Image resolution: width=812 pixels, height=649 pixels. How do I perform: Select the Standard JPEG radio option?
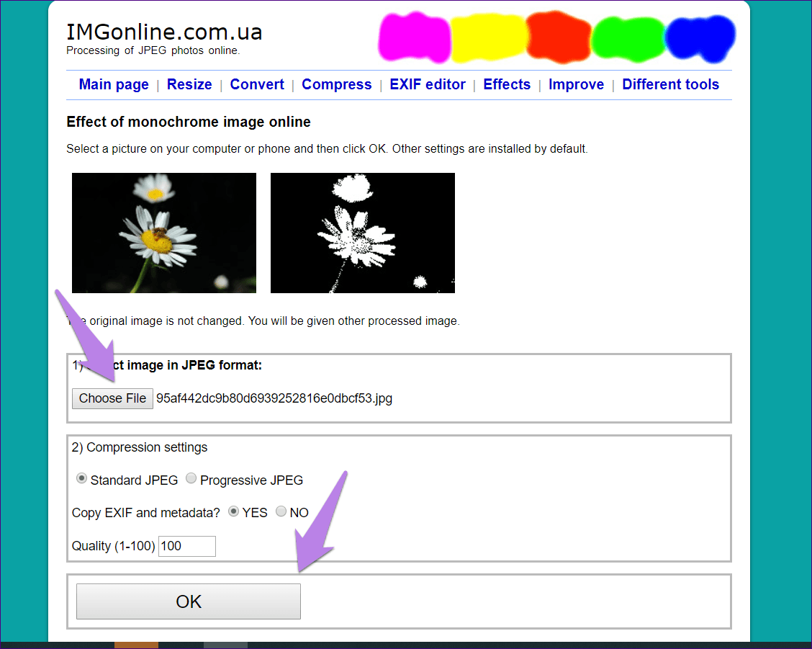tap(81, 478)
